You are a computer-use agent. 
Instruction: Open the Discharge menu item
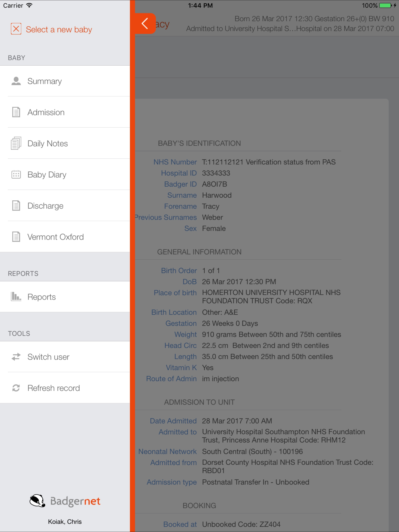[45, 206]
